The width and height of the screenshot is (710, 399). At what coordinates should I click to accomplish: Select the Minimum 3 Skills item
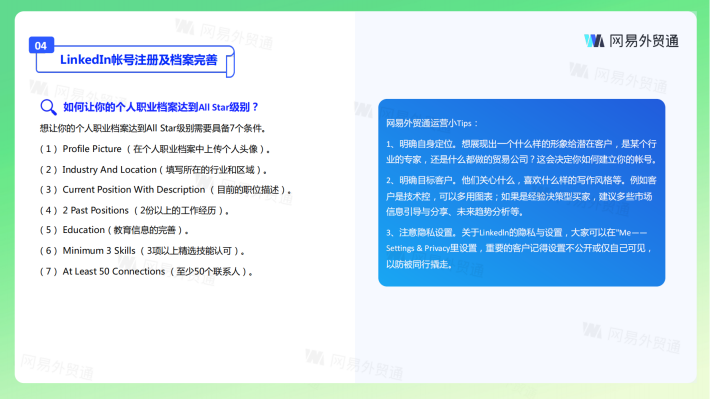coord(142,251)
